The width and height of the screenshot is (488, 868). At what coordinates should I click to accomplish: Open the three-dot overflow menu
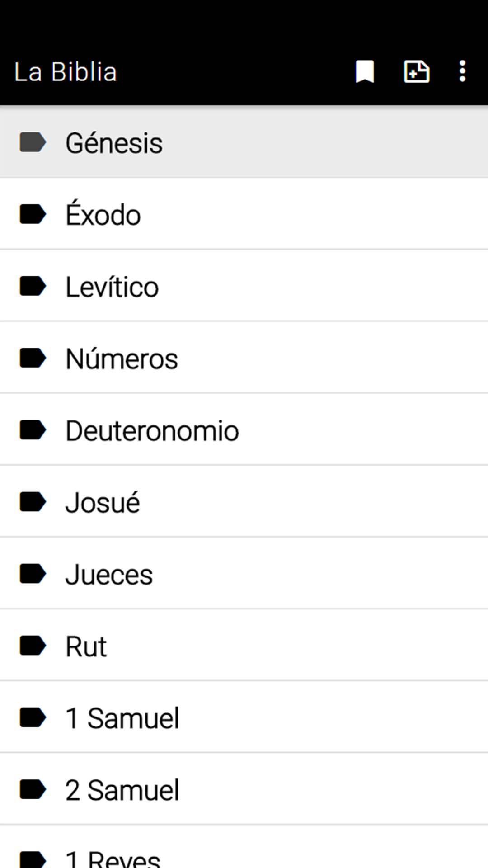(x=462, y=72)
